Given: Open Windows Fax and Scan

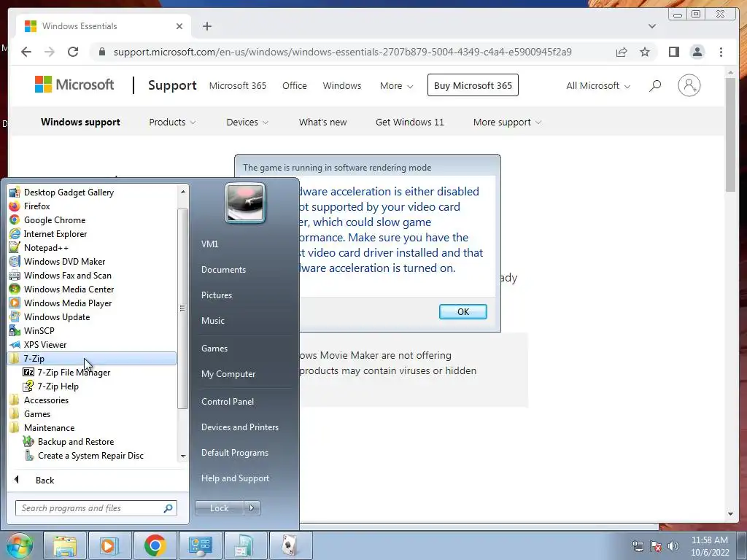Looking at the screenshot, I should (67, 275).
